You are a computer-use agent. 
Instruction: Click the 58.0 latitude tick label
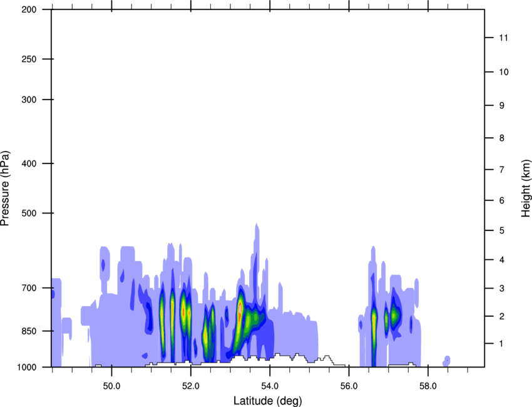click(x=428, y=386)
